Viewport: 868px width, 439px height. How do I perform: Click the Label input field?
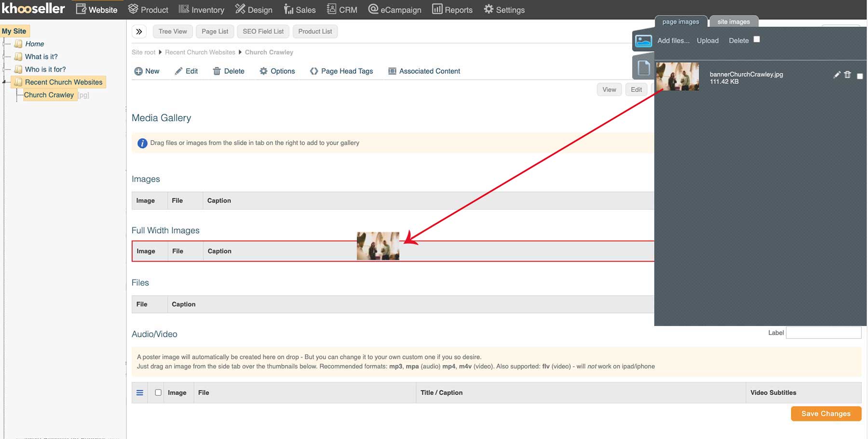pos(823,333)
